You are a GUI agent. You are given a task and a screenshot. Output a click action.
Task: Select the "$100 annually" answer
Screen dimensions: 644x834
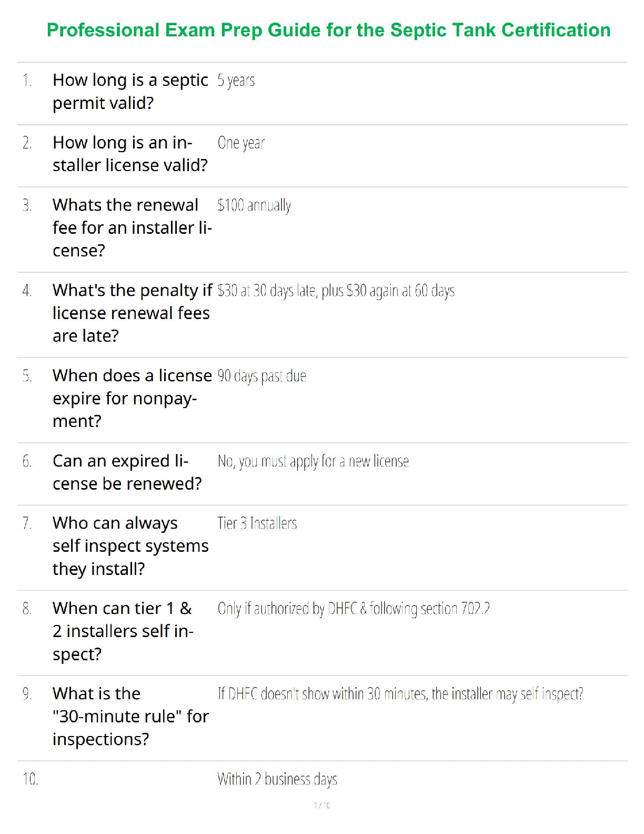pyautogui.click(x=254, y=205)
